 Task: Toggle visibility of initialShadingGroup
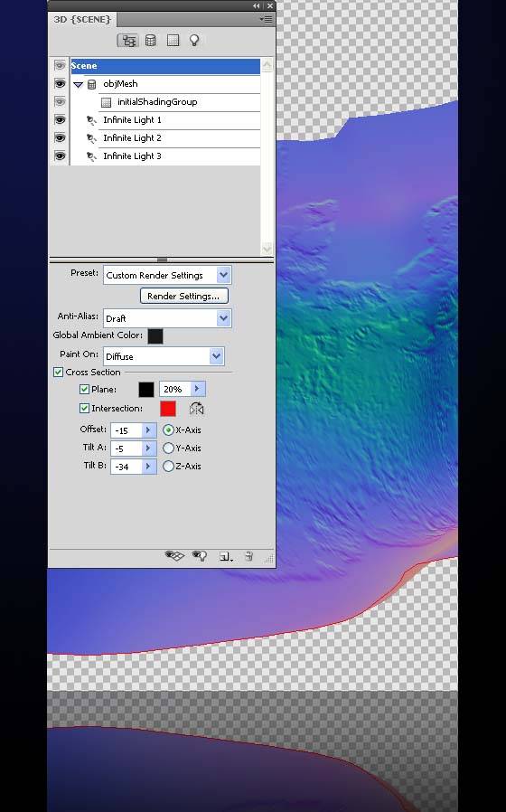click(60, 101)
